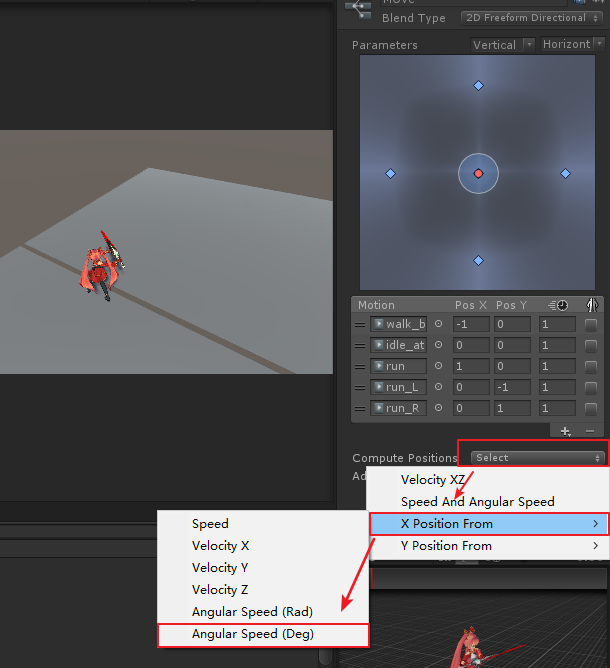Select the idle_at motion clip field
The width and height of the screenshot is (610, 668).
coord(398,345)
